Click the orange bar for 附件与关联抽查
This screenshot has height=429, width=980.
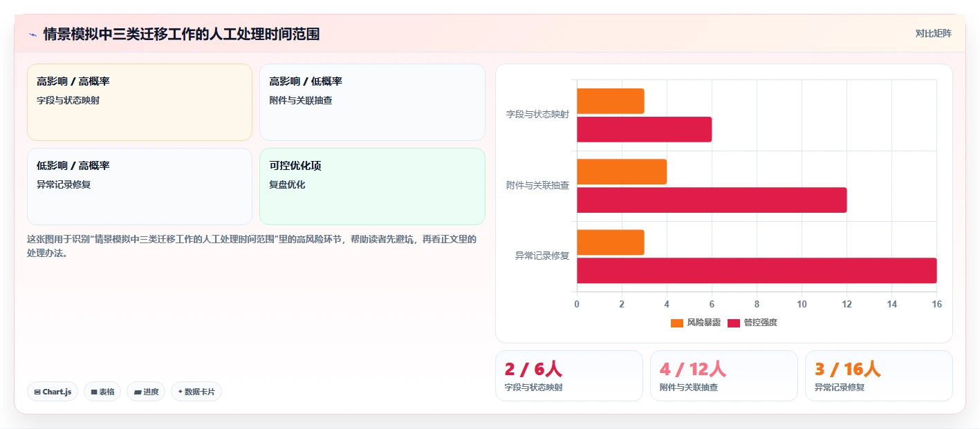pyautogui.click(x=622, y=171)
